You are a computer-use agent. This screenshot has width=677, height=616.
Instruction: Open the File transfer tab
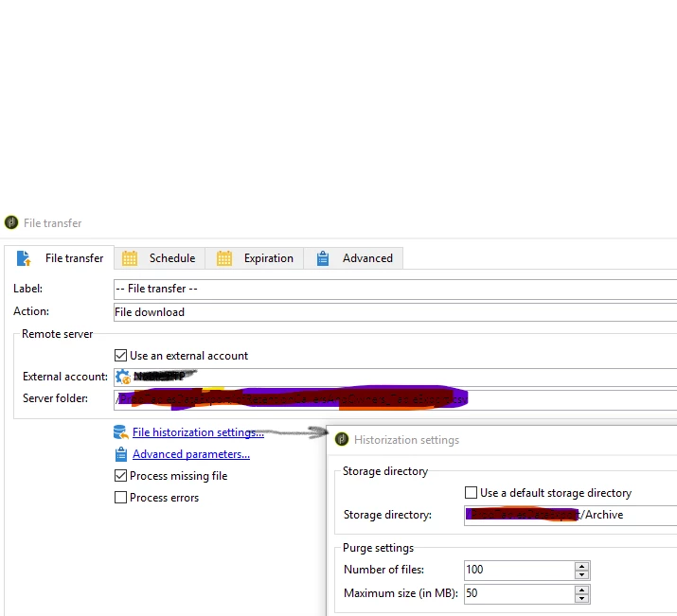(59, 258)
